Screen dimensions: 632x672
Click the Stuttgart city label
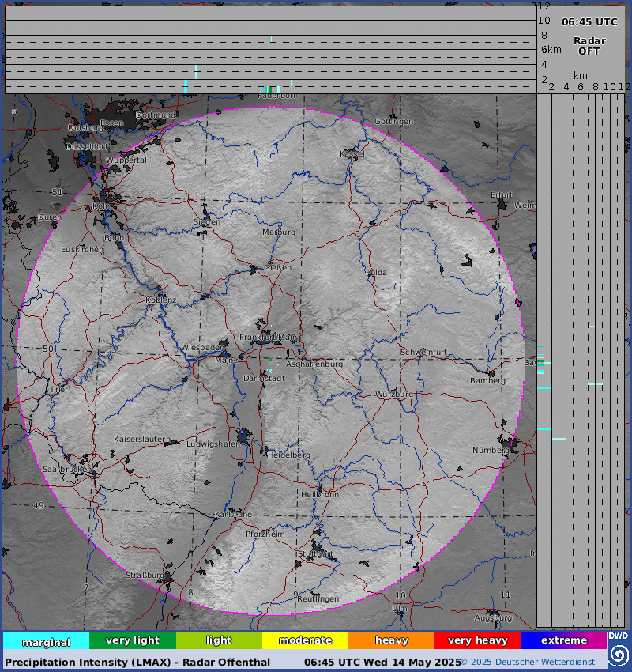[x=315, y=553]
